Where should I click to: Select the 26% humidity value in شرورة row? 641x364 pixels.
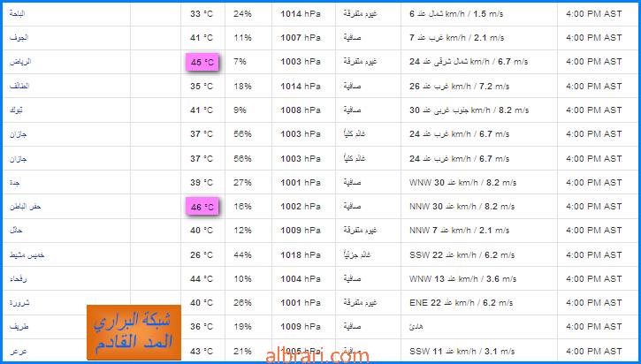[242, 303]
